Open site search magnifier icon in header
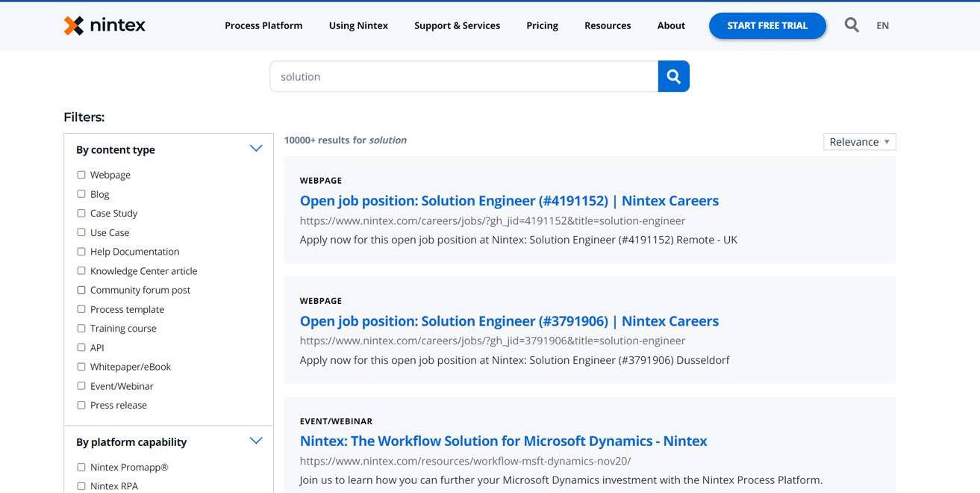 (x=852, y=25)
